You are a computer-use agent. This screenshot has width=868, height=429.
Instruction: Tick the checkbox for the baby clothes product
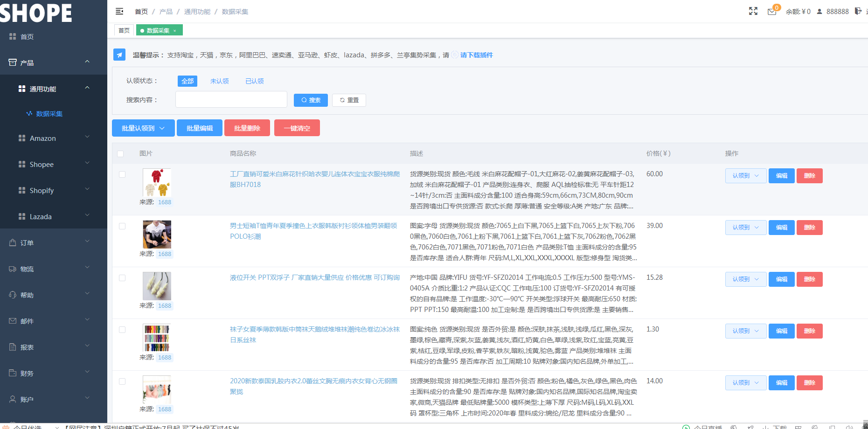tap(122, 174)
